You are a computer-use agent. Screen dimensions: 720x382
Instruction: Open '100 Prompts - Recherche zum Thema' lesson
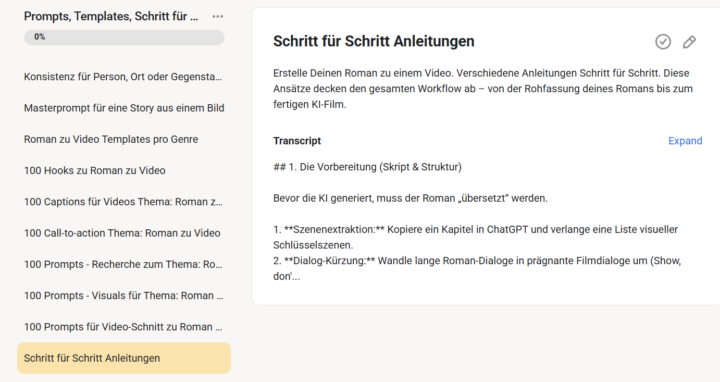tap(123, 264)
